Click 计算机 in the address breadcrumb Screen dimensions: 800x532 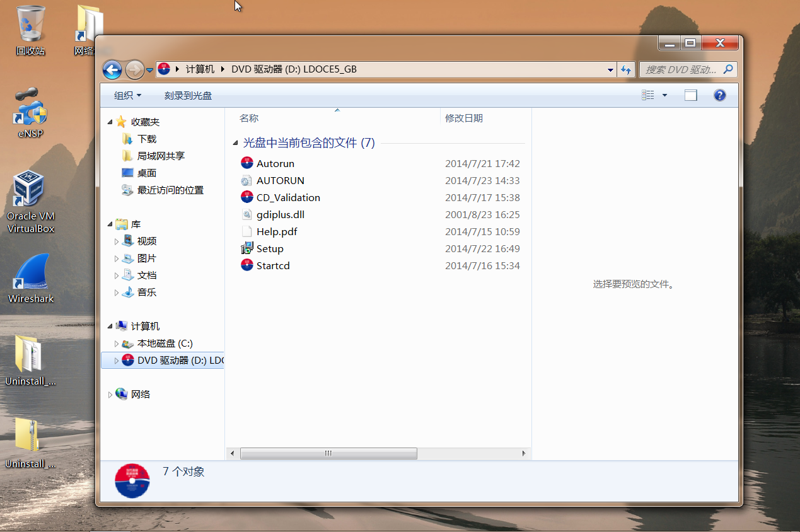200,69
